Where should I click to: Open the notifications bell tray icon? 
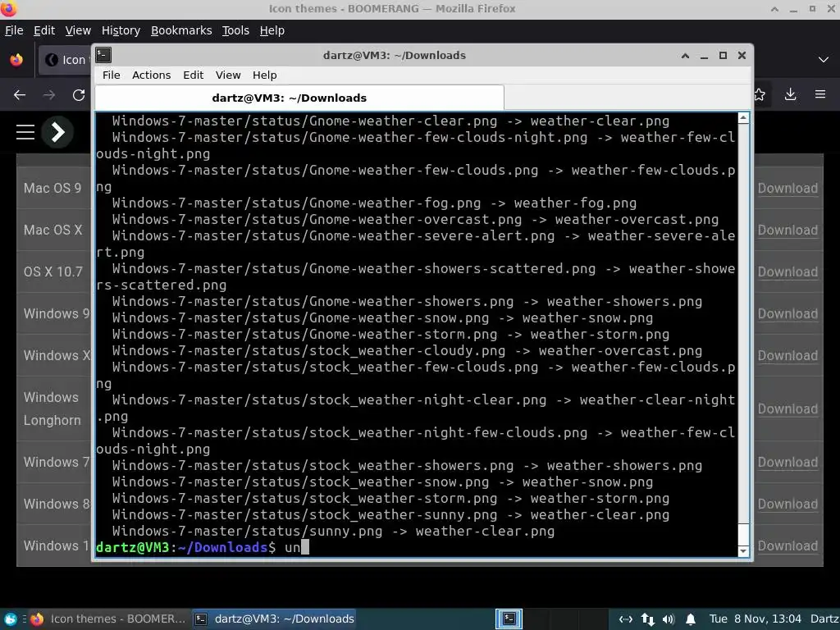pos(691,619)
